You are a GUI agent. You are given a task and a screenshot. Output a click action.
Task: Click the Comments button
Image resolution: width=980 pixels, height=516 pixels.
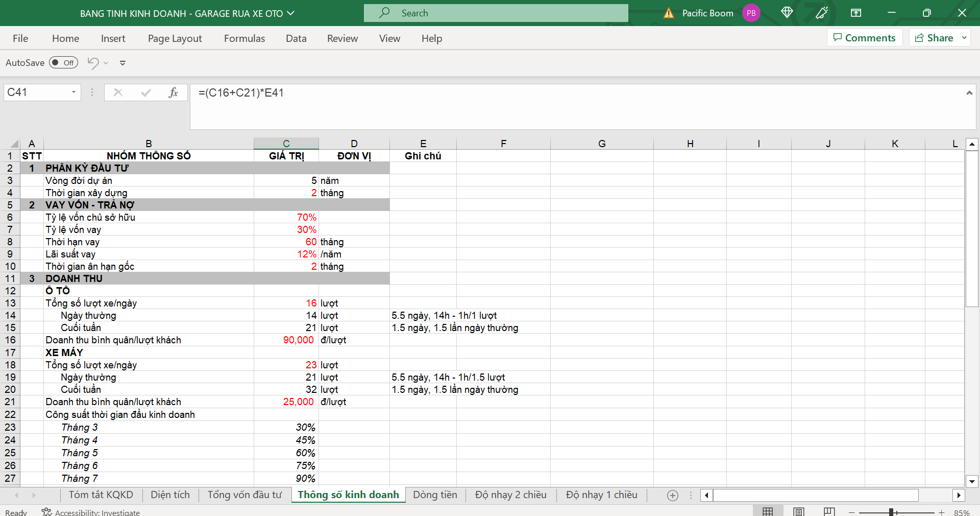[x=864, y=38]
